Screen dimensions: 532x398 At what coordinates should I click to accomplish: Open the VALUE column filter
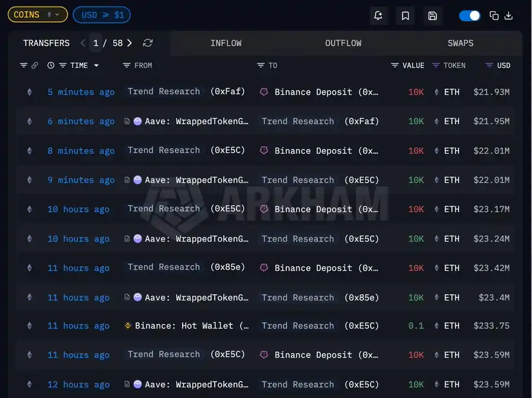click(395, 66)
